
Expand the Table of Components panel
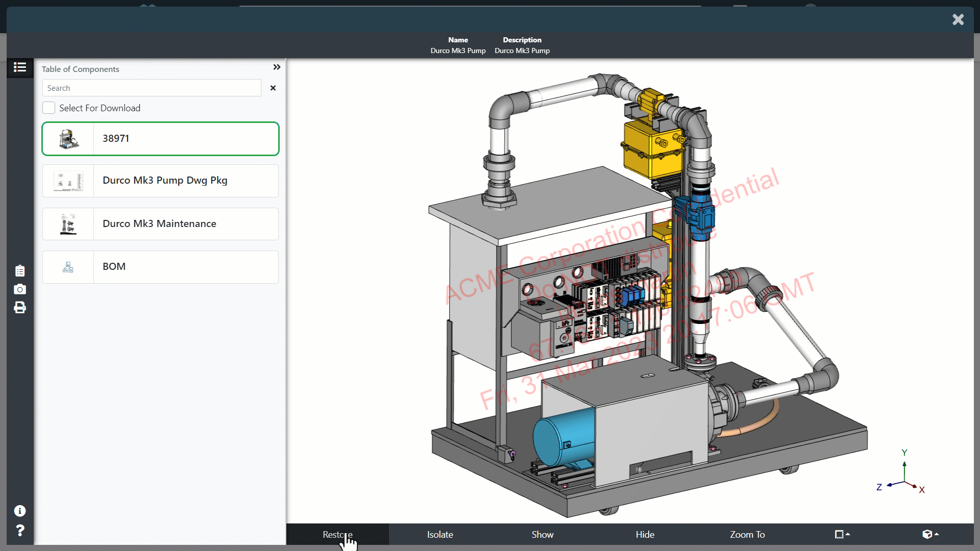point(276,67)
